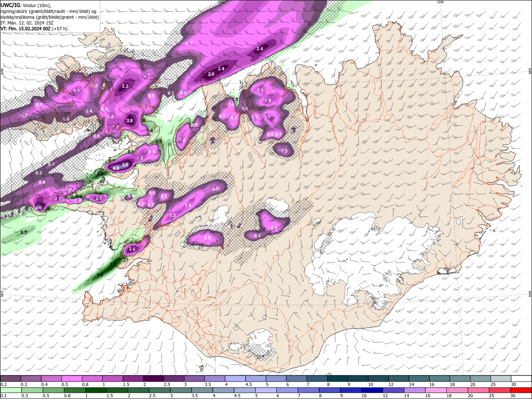Pick the lavender 4–4.5 swatch in top legend row
The height and width of the screenshot is (399, 532).
[x=235, y=379]
